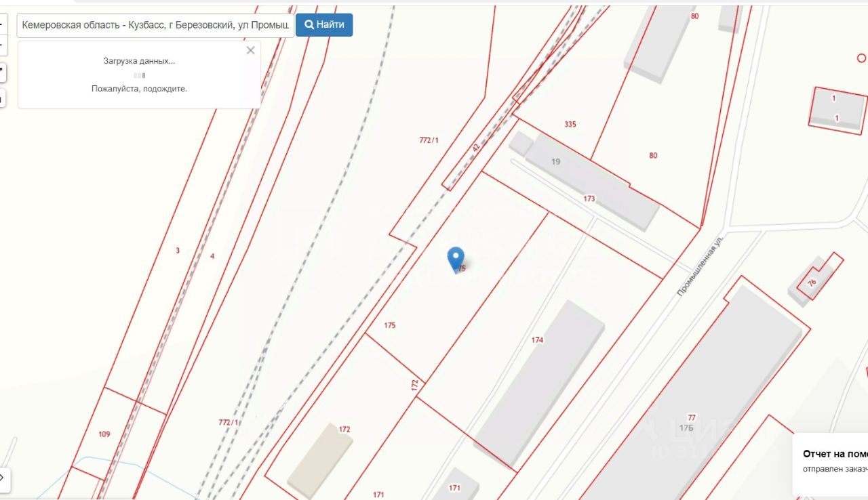Open the layers control below fullscreen arrow
The image size is (868, 500).
click(x=2, y=99)
